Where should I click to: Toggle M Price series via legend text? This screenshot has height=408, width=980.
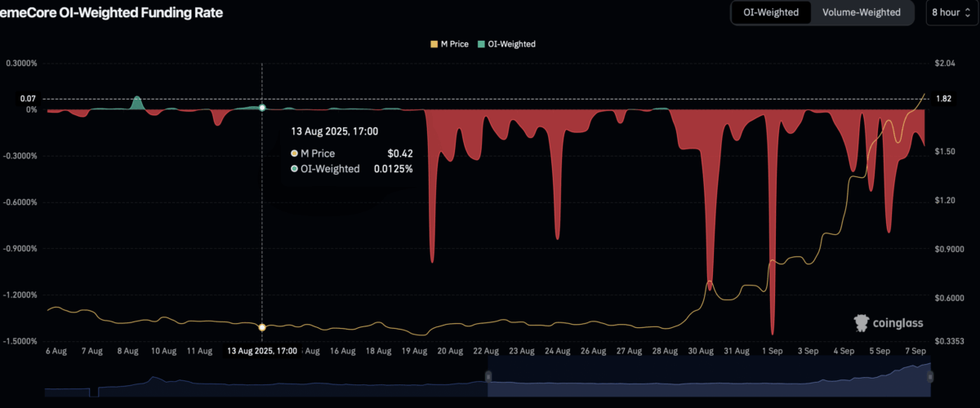[454, 44]
